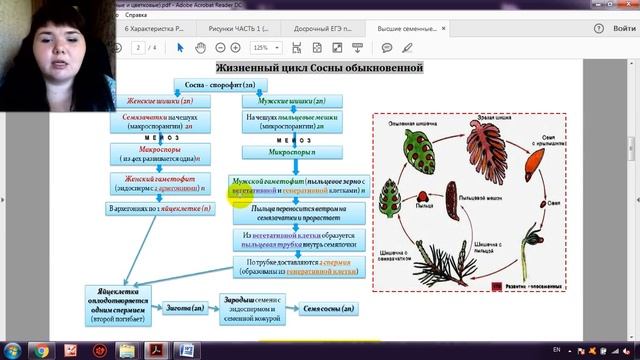
Task: Open Chrome from the taskbar
Action: (41, 351)
